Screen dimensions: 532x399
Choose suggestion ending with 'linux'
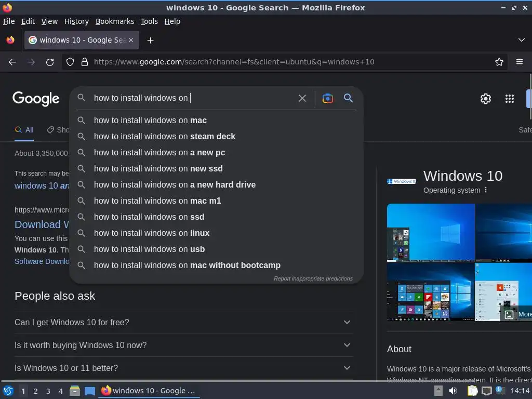point(217,233)
